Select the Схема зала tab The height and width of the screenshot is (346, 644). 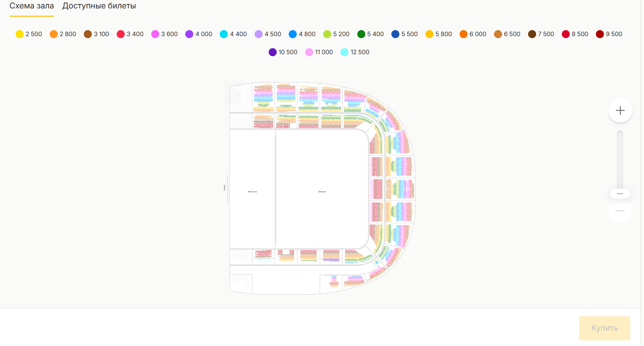pyautogui.click(x=32, y=6)
